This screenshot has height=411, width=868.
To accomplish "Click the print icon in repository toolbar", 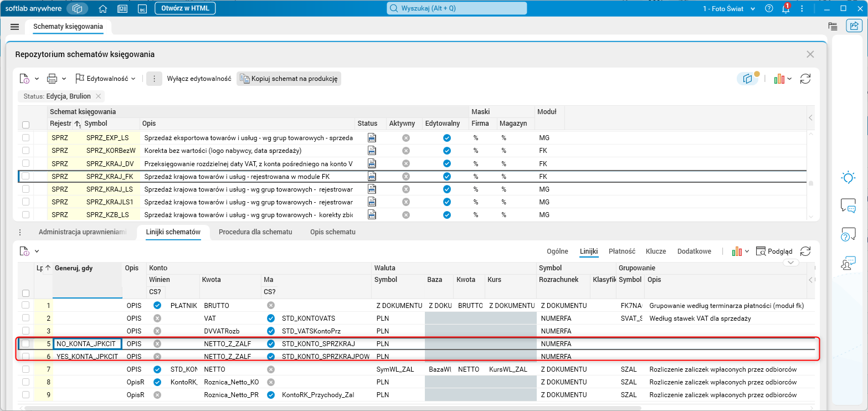I will pyautogui.click(x=52, y=79).
